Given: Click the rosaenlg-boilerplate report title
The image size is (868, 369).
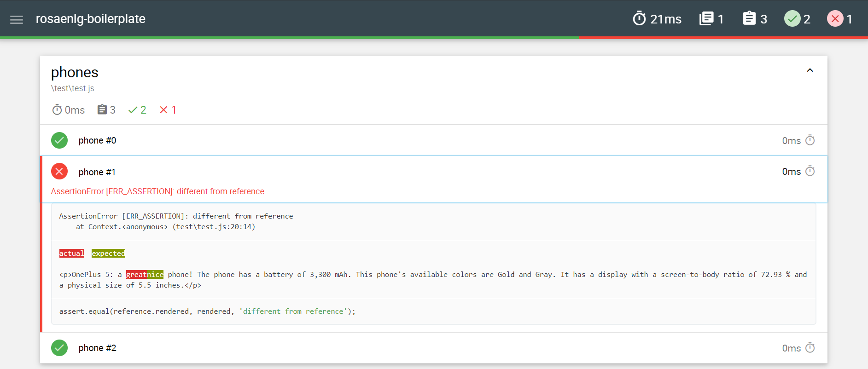Looking at the screenshot, I should pos(91,19).
